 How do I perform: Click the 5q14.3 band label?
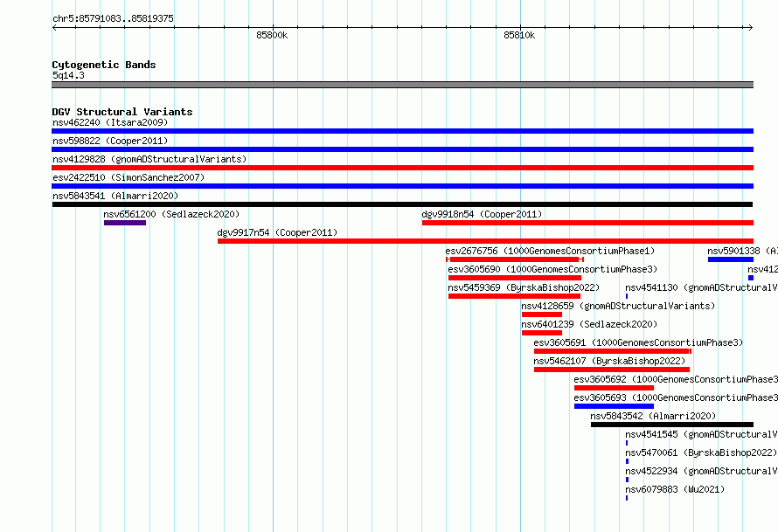click(x=68, y=75)
